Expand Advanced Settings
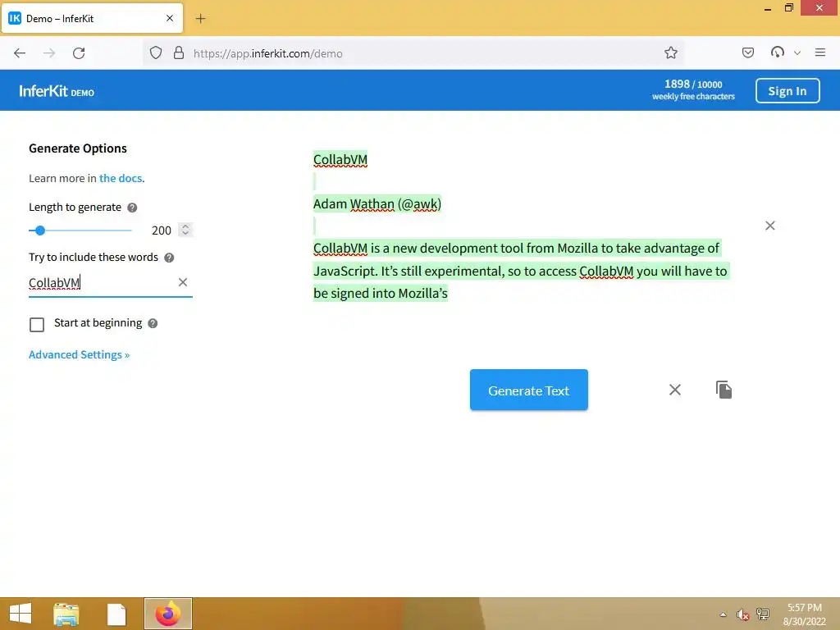This screenshot has height=630, width=840. [80, 354]
